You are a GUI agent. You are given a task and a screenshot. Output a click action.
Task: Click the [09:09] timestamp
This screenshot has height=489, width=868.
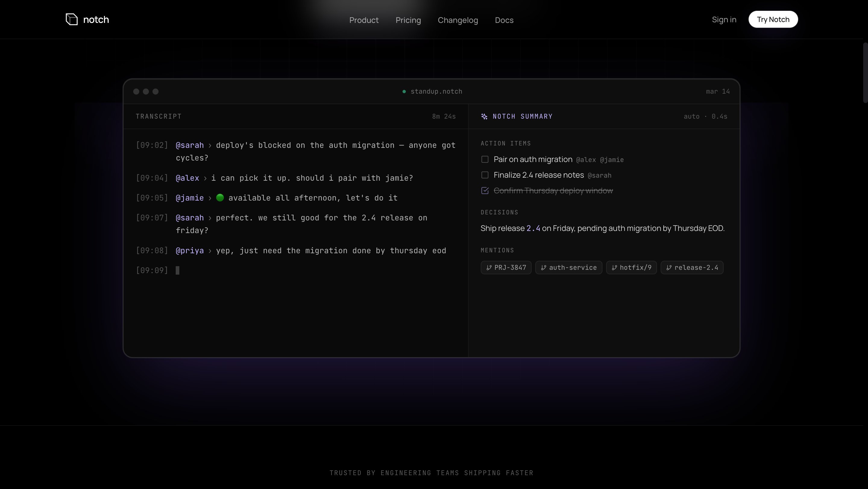tap(152, 270)
